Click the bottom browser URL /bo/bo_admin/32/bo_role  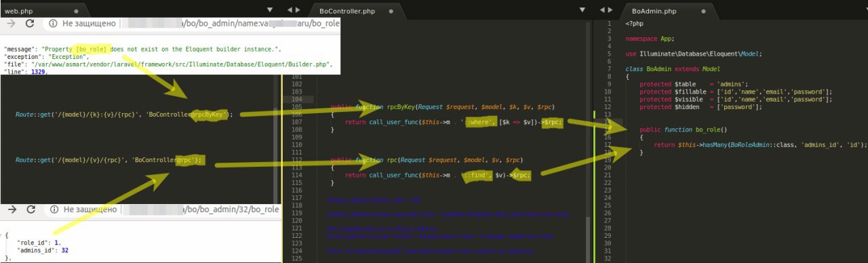pos(231,210)
